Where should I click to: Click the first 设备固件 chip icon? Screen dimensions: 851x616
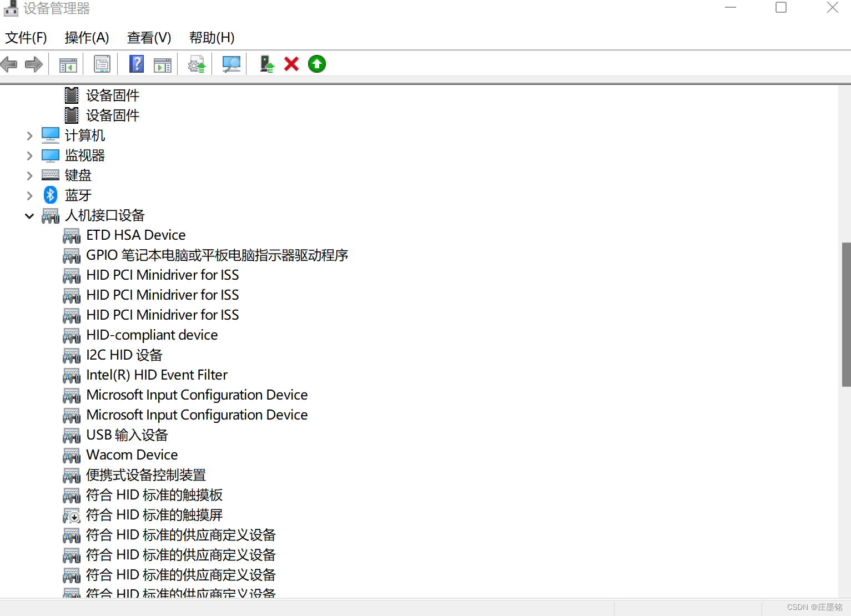[x=72, y=95]
